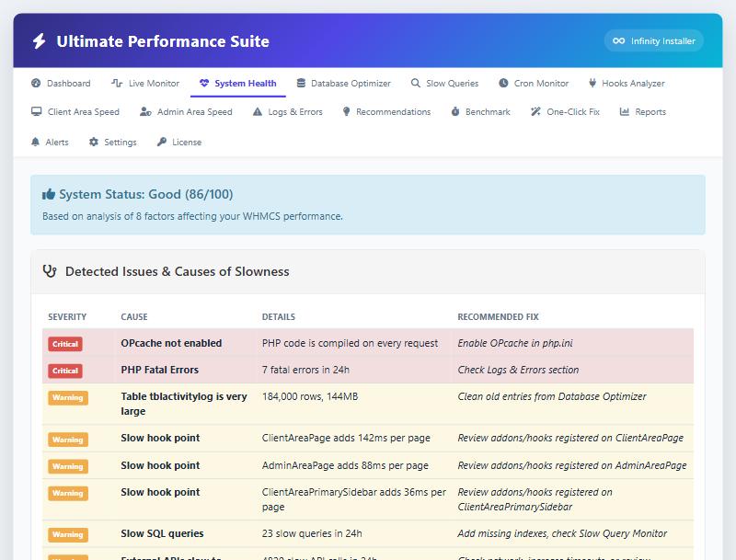Click the Critical badge for OPcache not enabled
The width and height of the screenshot is (736, 560).
(65, 344)
